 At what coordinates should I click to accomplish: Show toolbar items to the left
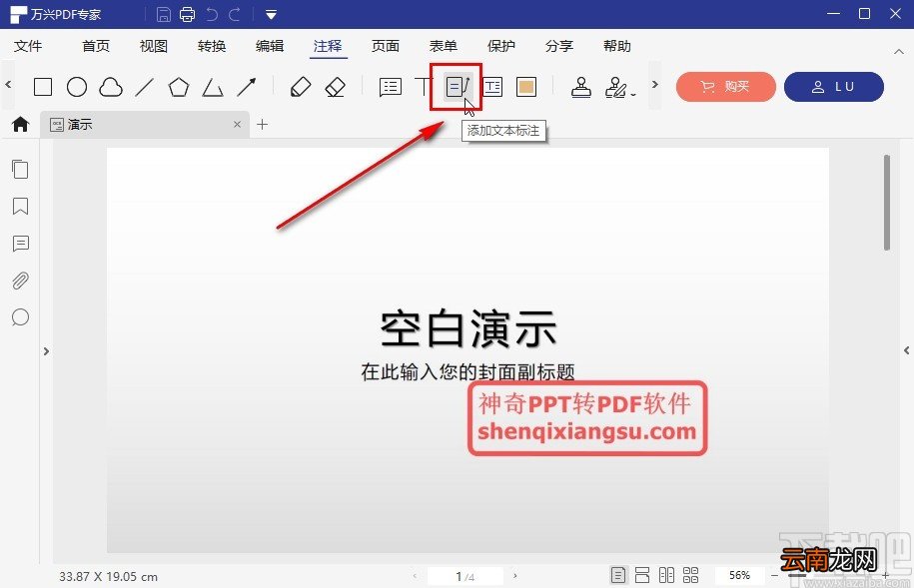[8, 85]
